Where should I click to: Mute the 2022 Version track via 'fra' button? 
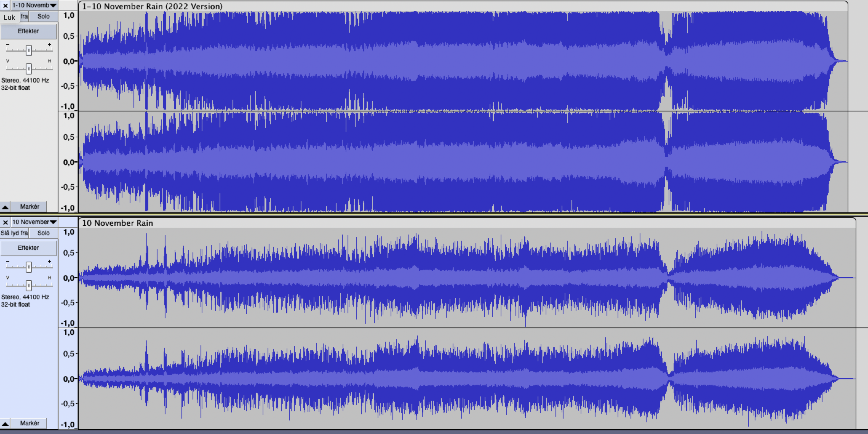pos(24,16)
